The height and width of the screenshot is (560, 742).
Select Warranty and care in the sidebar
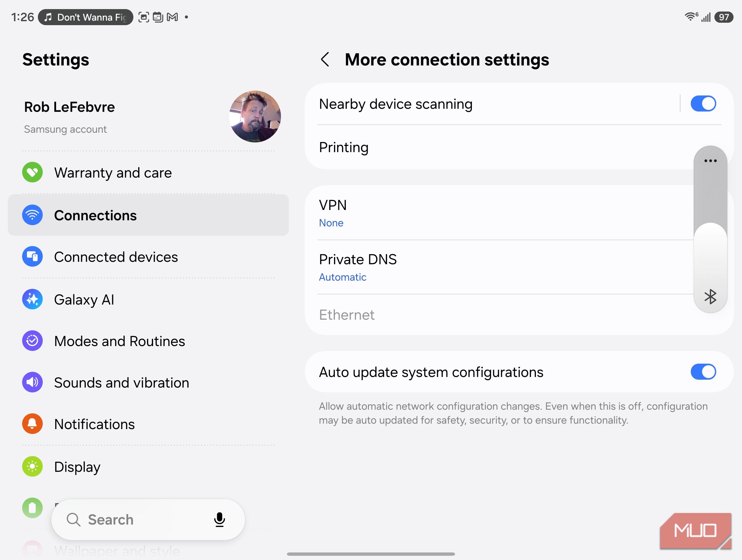tap(148, 172)
